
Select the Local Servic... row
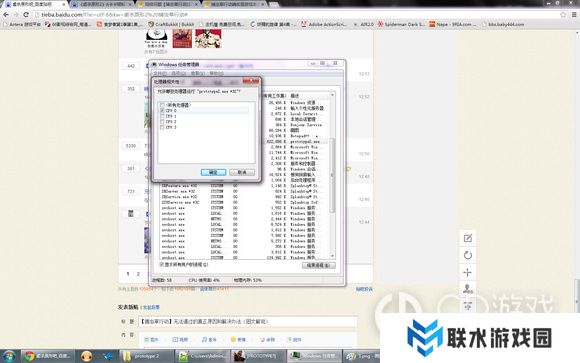click(304, 114)
